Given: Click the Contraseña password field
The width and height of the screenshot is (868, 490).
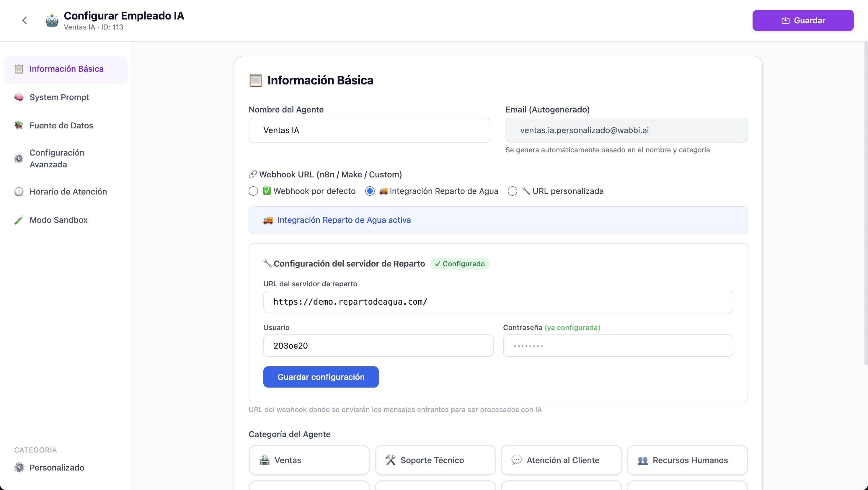Looking at the screenshot, I should pyautogui.click(x=618, y=345).
